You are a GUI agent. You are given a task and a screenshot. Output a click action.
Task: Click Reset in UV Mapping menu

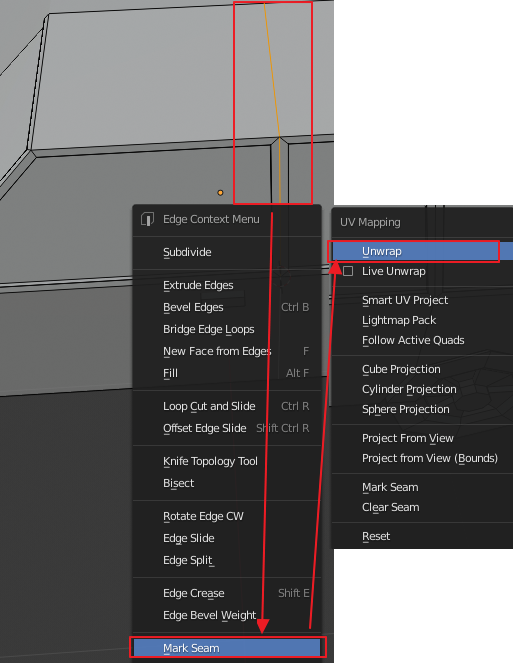point(422,536)
